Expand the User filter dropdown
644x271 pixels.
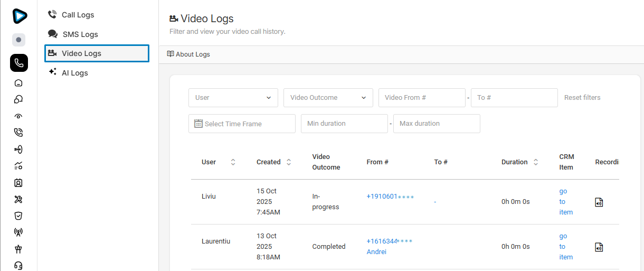click(233, 98)
